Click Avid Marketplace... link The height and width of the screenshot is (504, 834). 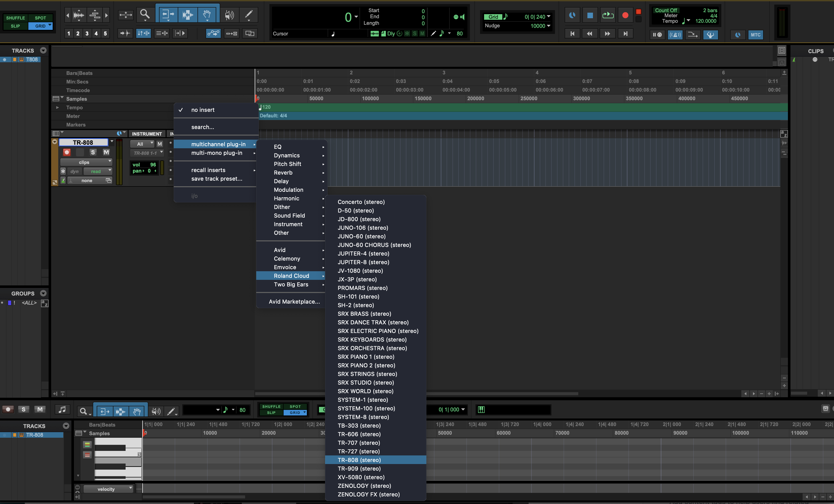tap(294, 301)
